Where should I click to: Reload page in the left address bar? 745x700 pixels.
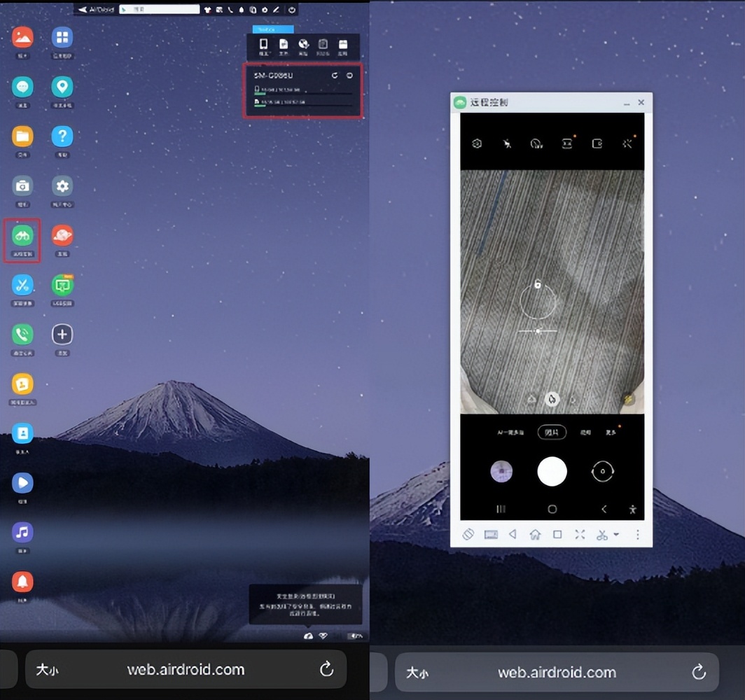(x=326, y=669)
